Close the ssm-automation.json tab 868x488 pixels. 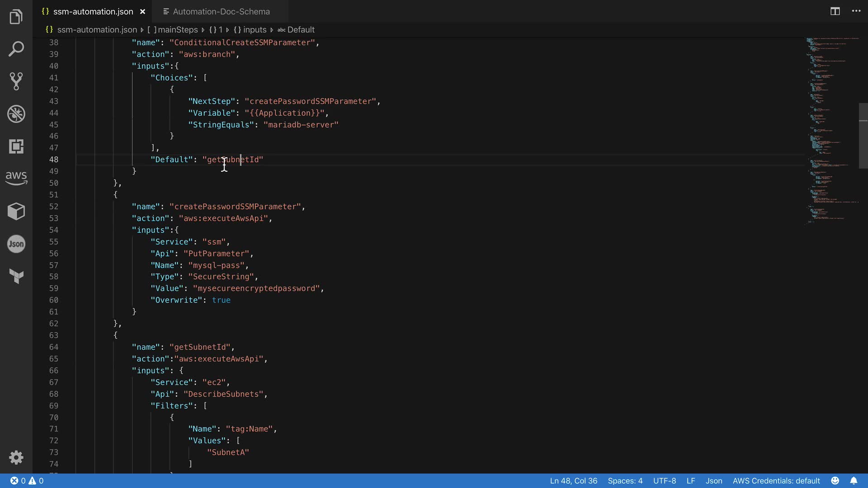coord(142,12)
